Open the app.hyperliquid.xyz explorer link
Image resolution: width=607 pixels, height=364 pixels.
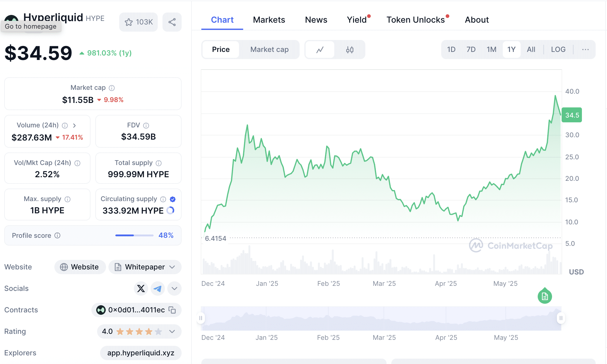(x=141, y=353)
